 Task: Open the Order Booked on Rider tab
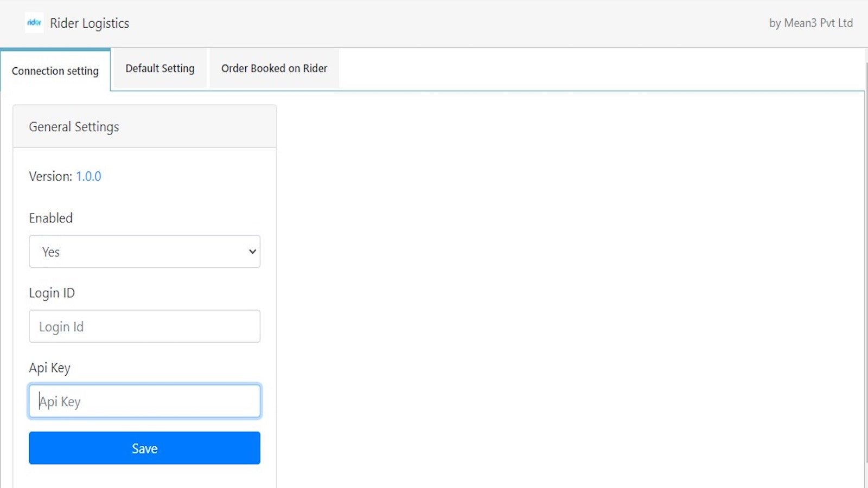274,68
